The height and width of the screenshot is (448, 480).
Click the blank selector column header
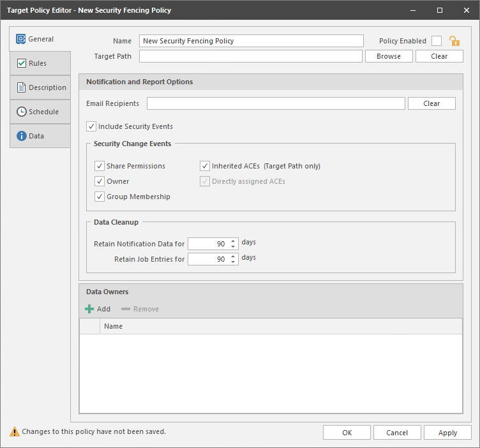90,326
